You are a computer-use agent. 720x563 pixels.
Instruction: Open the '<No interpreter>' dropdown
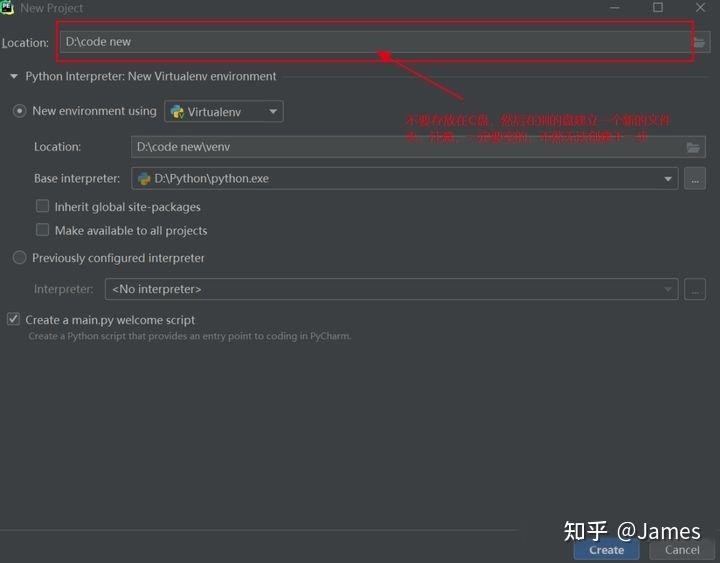391,289
